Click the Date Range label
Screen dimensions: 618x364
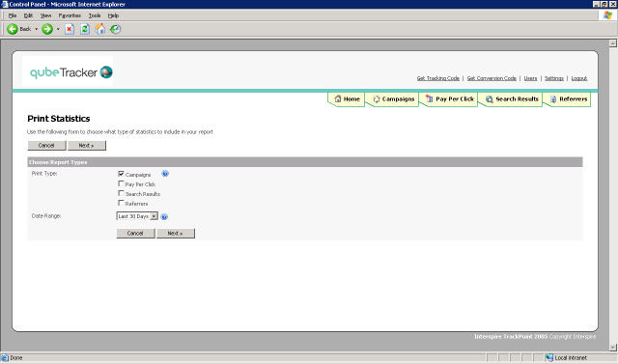[46, 216]
